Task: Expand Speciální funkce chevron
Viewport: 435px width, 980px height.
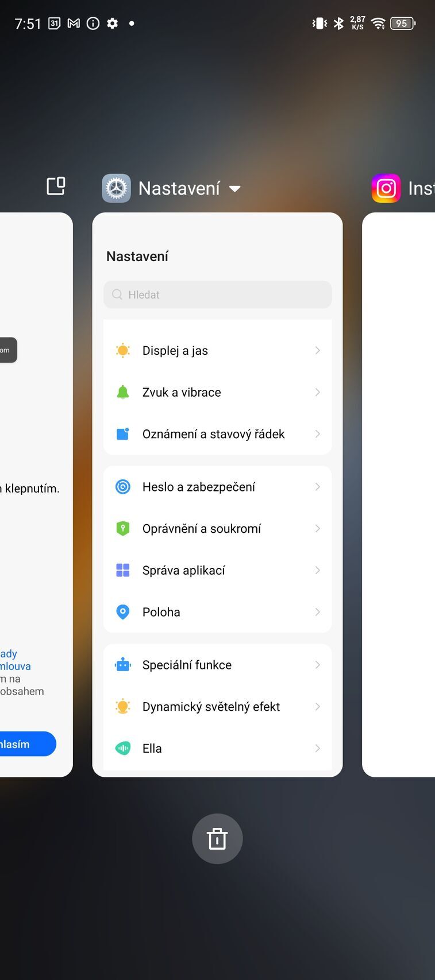Action: [318, 665]
